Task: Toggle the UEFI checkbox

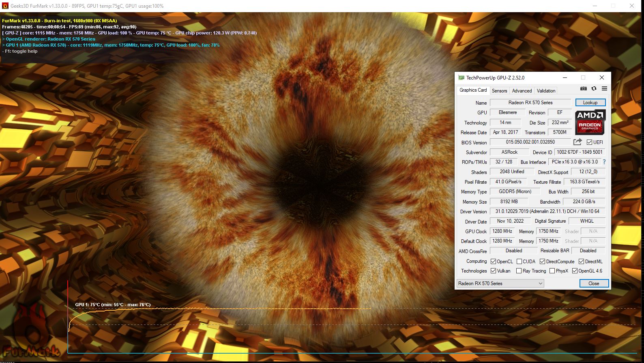Action: point(589,142)
